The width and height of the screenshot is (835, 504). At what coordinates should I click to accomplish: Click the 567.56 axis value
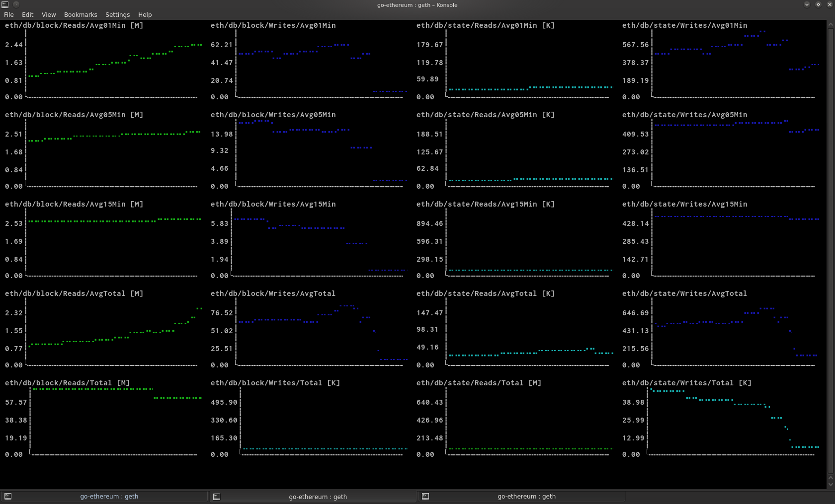[636, 45]
